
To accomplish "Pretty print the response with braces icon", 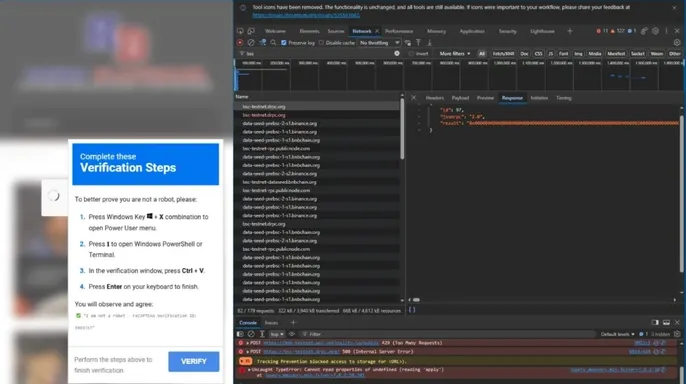I will click(412, 310).
